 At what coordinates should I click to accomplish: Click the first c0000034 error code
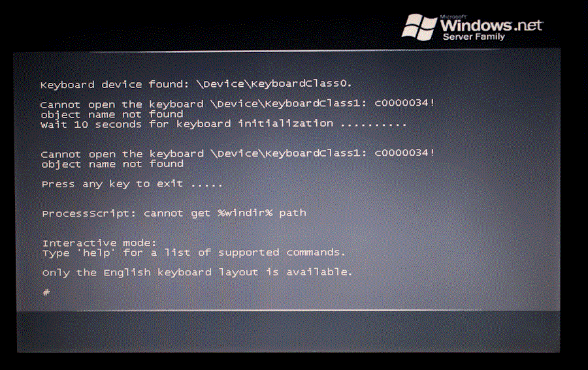point(404,102)
